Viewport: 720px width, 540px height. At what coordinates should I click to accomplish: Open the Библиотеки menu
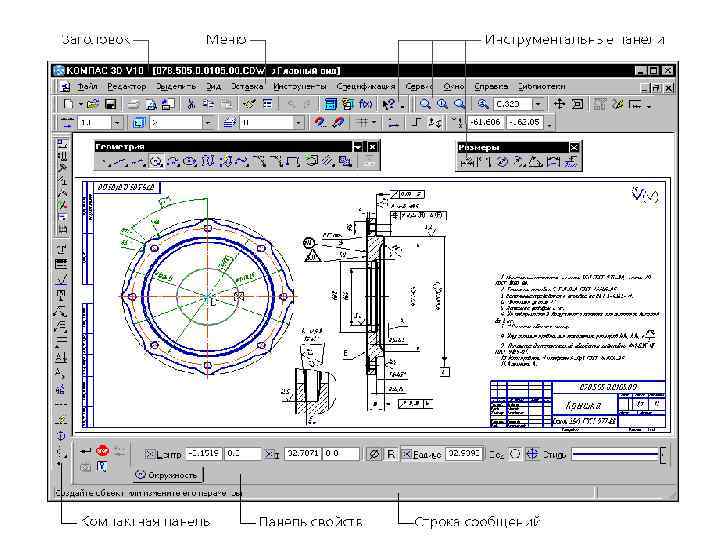(541, 86)
